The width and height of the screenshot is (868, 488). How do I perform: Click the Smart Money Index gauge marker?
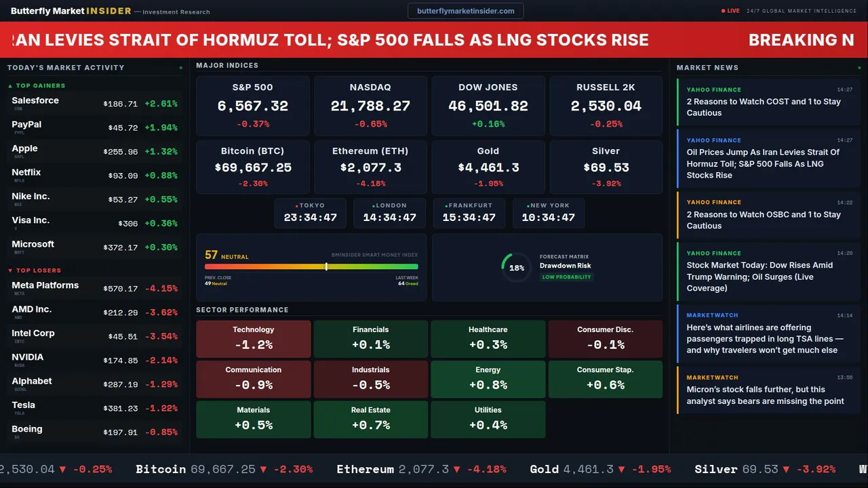tap(326, 266)
